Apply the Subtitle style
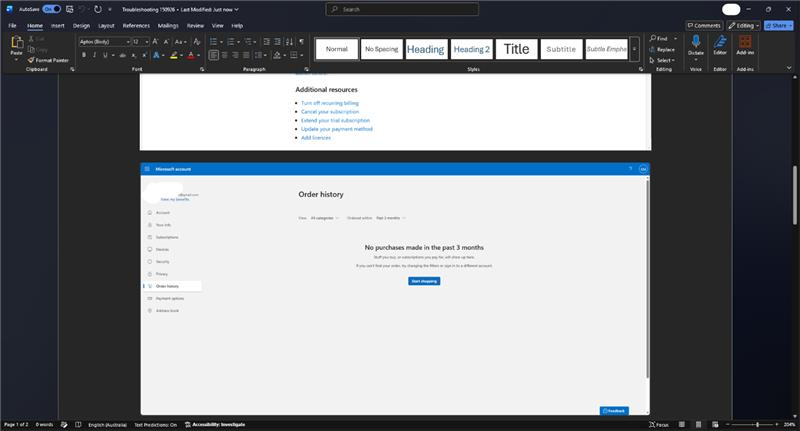Viewport: 800px width, 431px height. point(561,49)
